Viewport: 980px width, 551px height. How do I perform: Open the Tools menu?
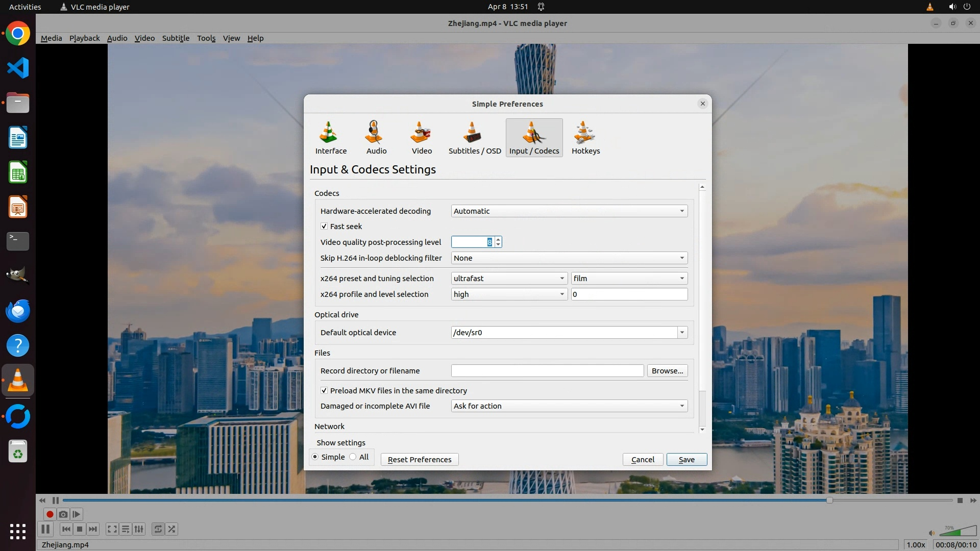click(206, 38)
